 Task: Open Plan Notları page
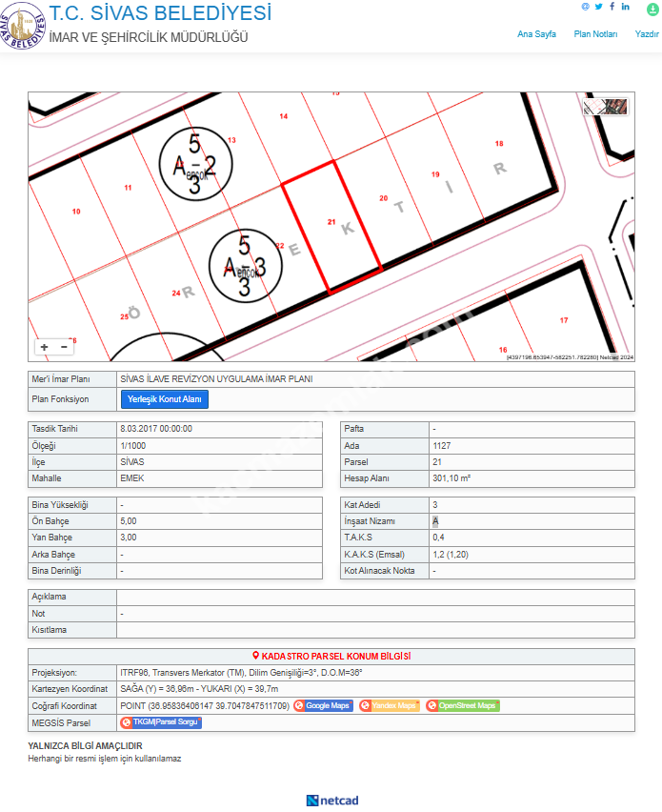tap(595, 34)
